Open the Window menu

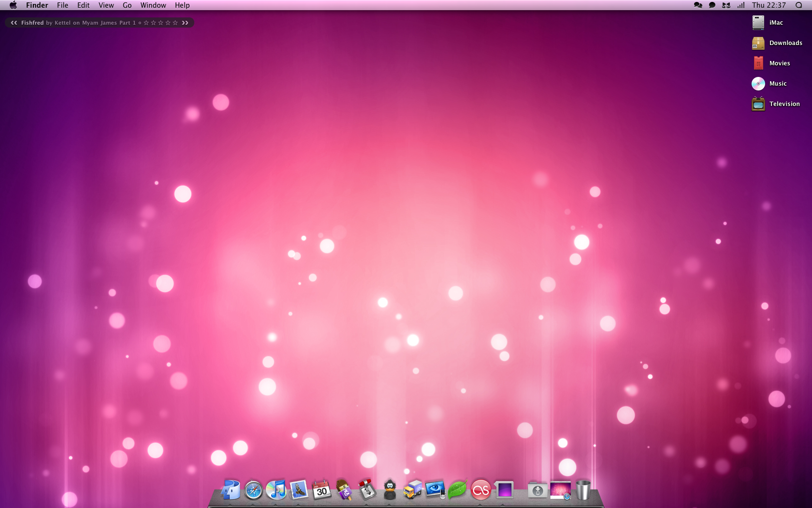153,5
